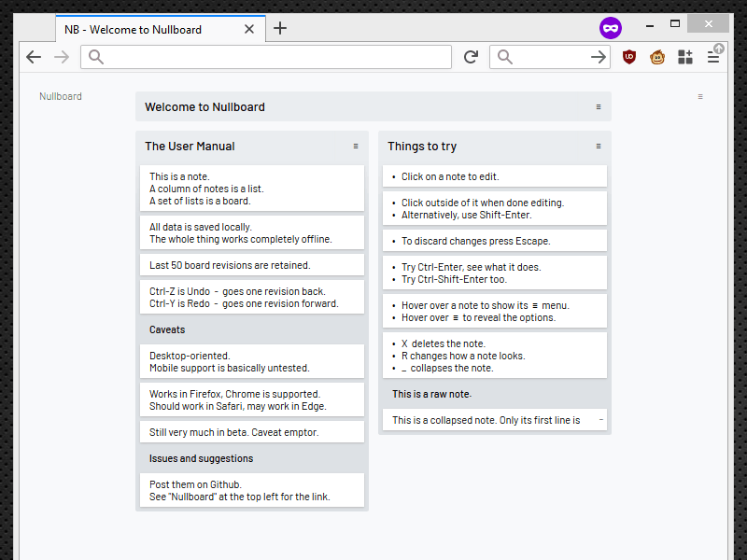This screenshot has height=560, width=747.
Task: Click the 'Still very much in beta' note
Action: pyautogui.click(x=252, y=432)
